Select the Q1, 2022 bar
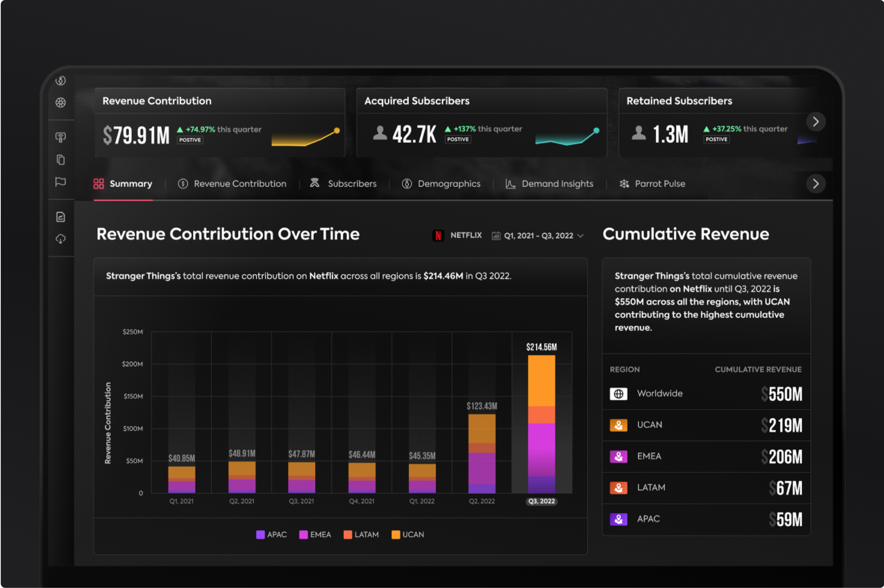The height and width of the screenshot is (588, 884). (x=422, y=478)
